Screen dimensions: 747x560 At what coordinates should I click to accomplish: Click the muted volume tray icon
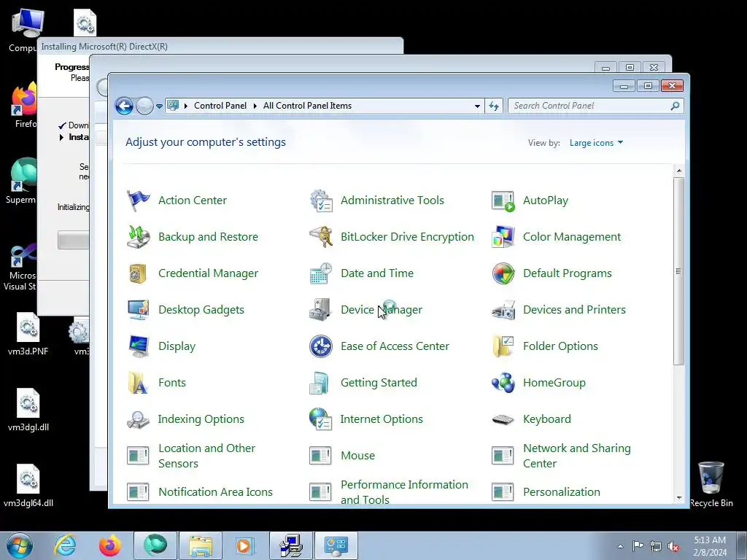(673, 546)
